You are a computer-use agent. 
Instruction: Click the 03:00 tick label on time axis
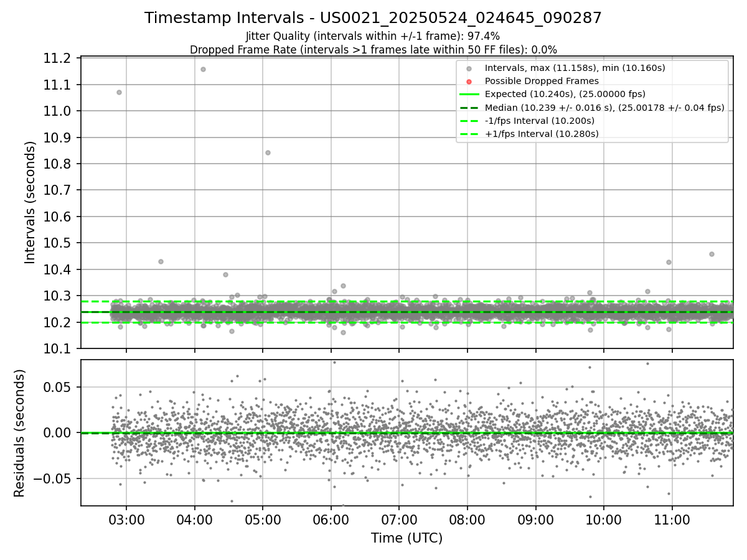[x=126, y=519]
